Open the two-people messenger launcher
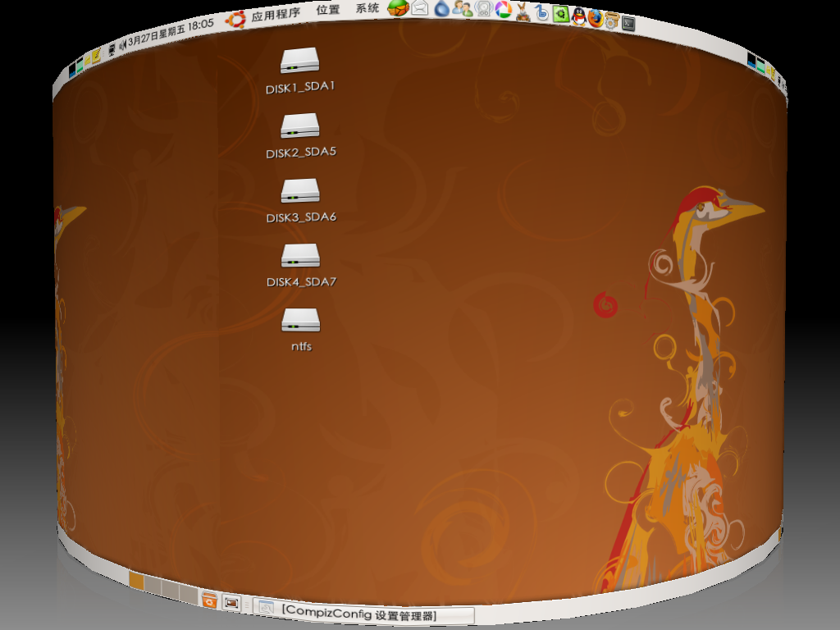This screenshot has width=840, height=630. [x=463, y=8]
